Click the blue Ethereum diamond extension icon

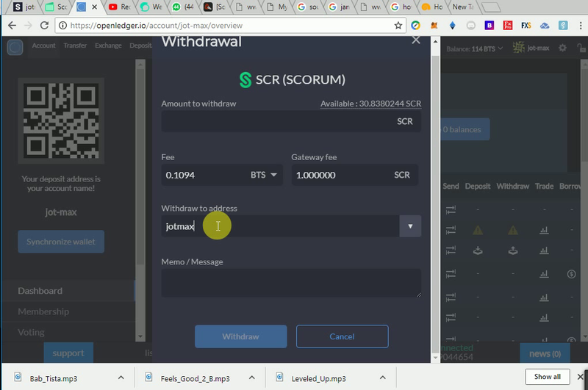[x=453, y=26]
